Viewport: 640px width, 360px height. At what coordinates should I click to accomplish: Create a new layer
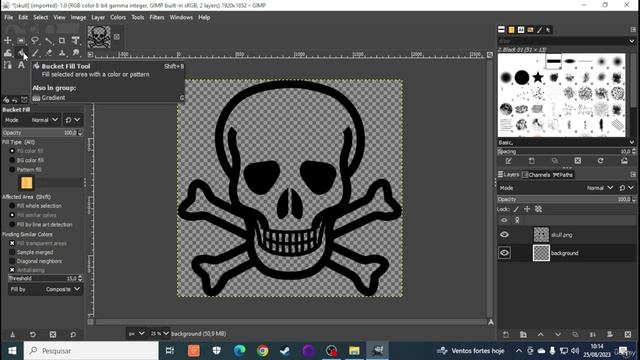click(506, 335)
